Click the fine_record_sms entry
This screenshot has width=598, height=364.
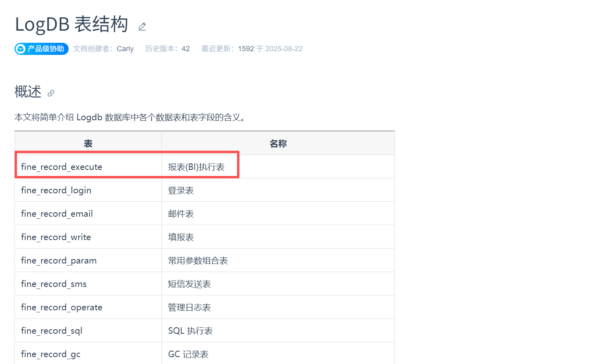[54, 284]
